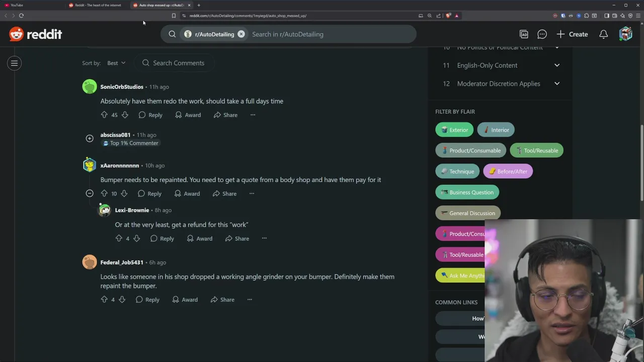The height and width of the screenshot is (362, 644).
Task: Bookmark the page from the address bar
Action: click(x=174, y=16)
